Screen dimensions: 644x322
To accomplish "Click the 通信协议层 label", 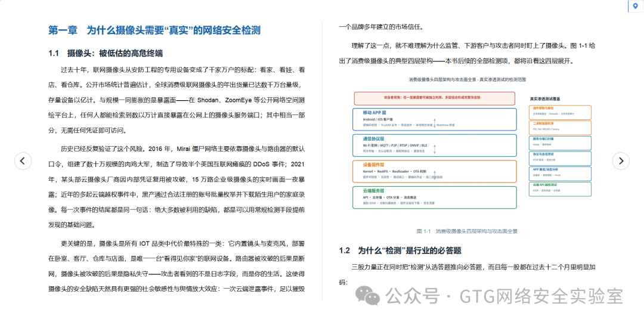I will pyautogui.click(x=373, y=139).
